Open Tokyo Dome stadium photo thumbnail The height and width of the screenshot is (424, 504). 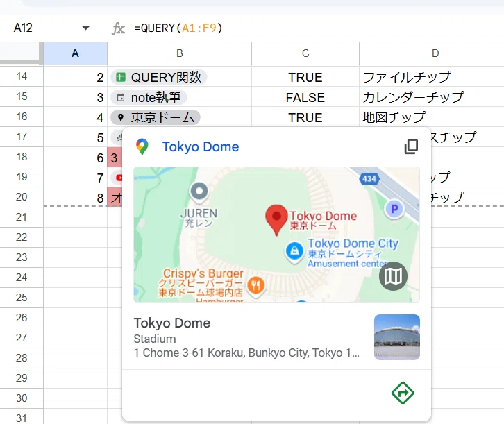397,337
